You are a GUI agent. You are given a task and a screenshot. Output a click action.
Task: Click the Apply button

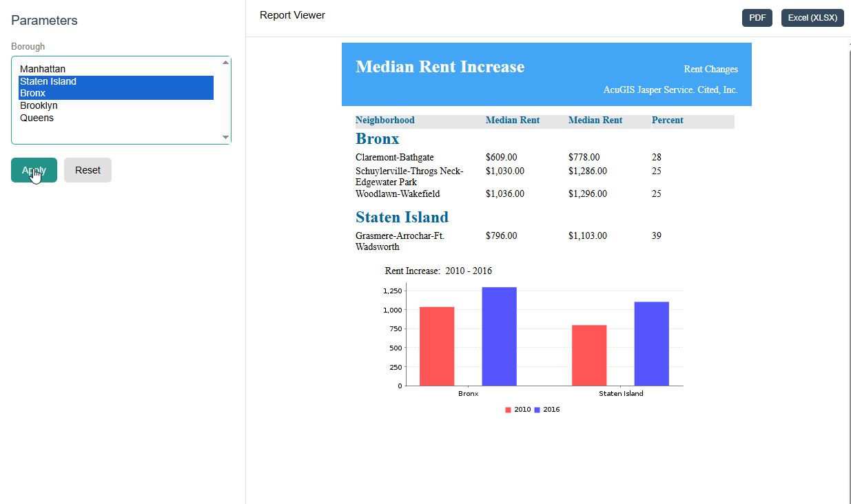(x=34, y=170)
